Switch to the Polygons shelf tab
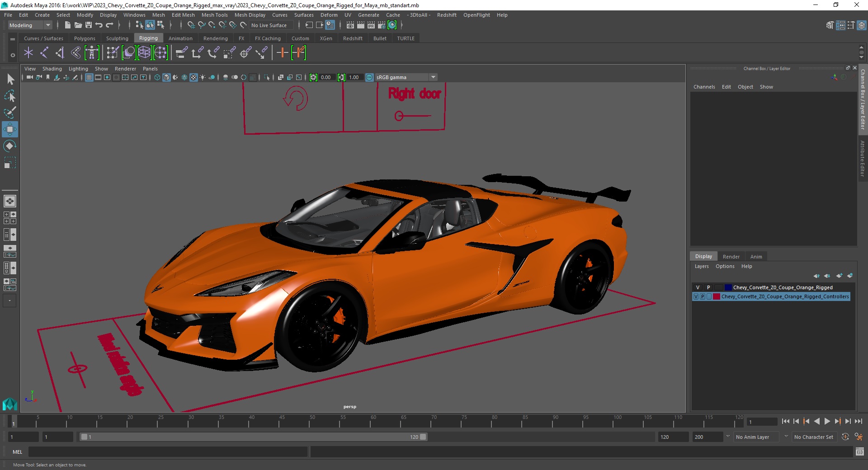Viewport: 868px width, 470px height. tap(85, 38)
